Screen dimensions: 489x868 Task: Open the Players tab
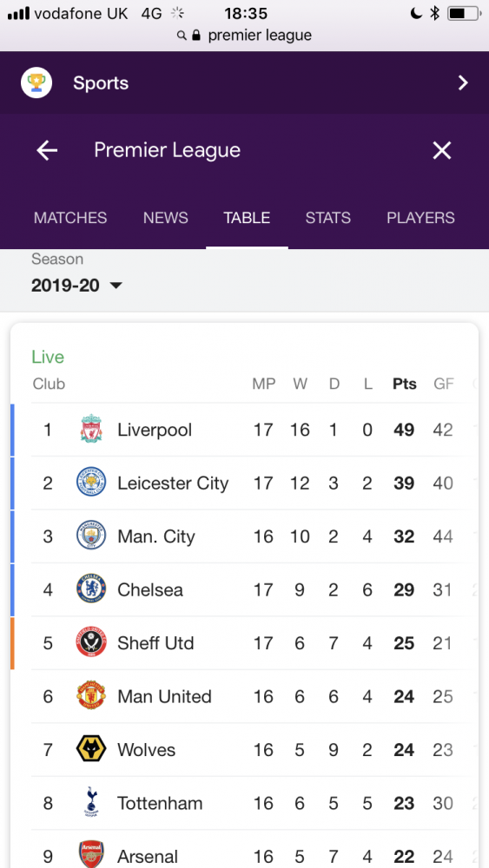(x=421, y=218)
